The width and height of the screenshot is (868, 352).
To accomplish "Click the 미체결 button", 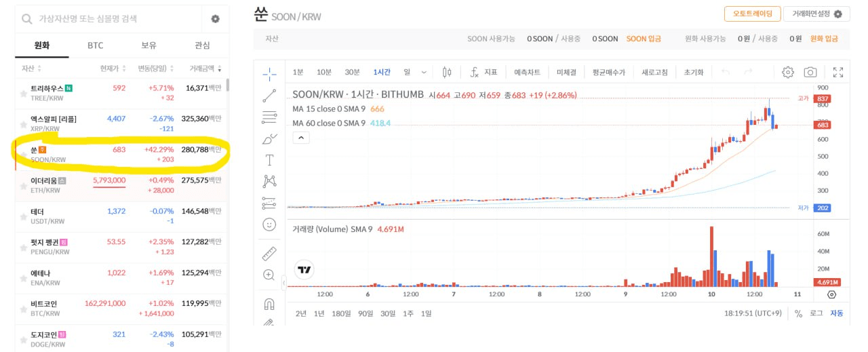I will 566,72.
